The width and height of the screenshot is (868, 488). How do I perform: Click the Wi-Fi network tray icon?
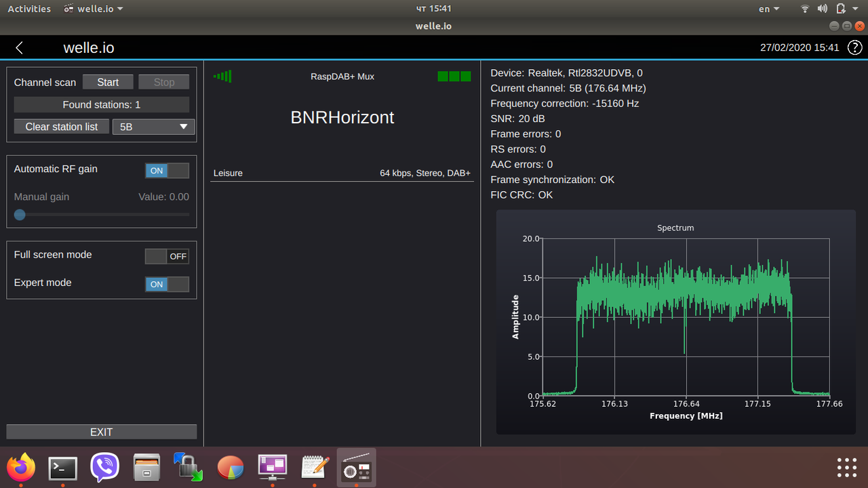click(x=805, y=9)
